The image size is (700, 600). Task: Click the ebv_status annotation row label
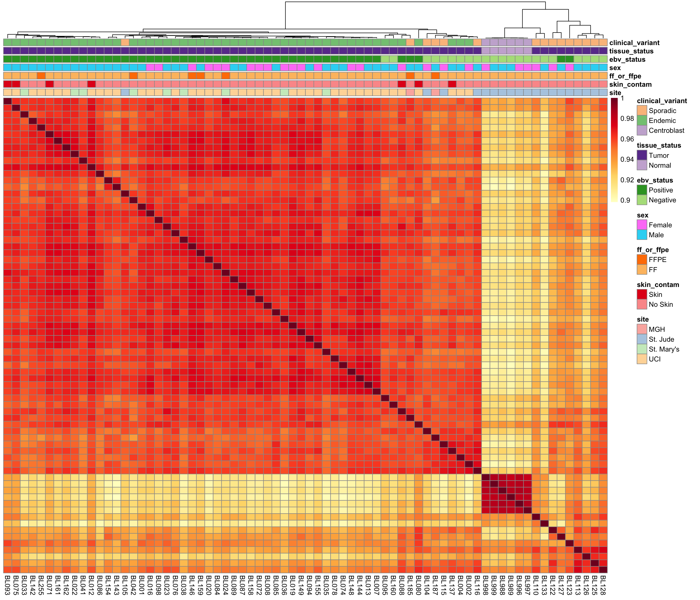point(627,59)
